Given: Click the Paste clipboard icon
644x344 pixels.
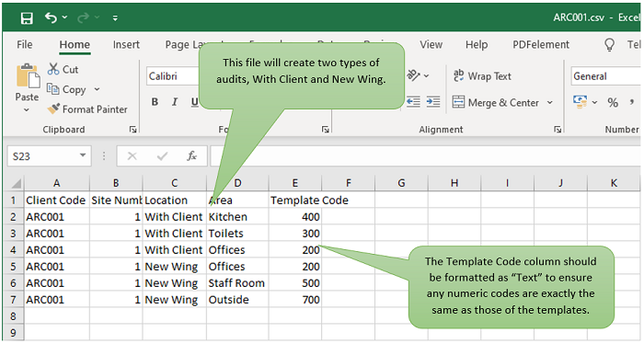Looking at the screenshot, I should tap(28, 76).
